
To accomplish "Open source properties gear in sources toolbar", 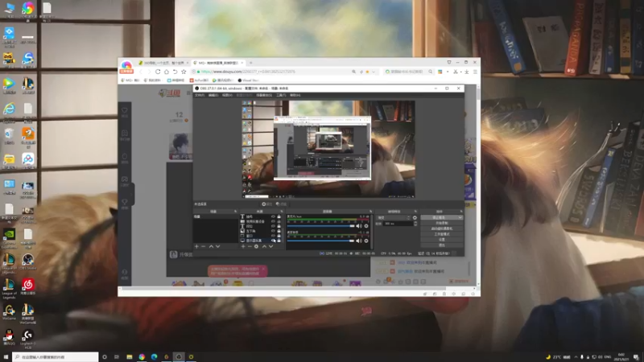I will 256,246.
